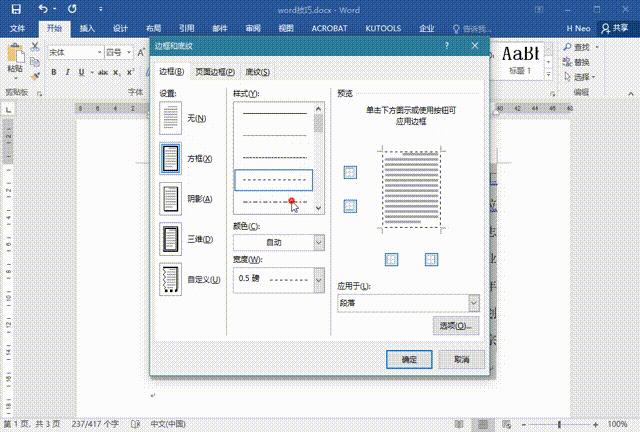This screenshot has width=640, height=432.
Task: Open the 文件 File menu
Action: click(x=18, y=28)
